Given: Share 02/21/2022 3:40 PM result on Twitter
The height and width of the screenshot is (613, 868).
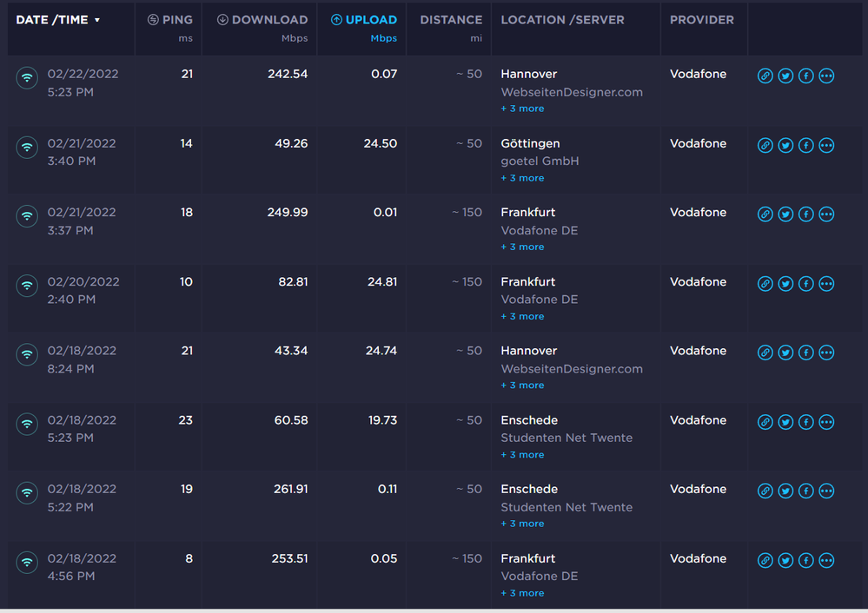Looking at the screenshot, I should click(785, 146).
